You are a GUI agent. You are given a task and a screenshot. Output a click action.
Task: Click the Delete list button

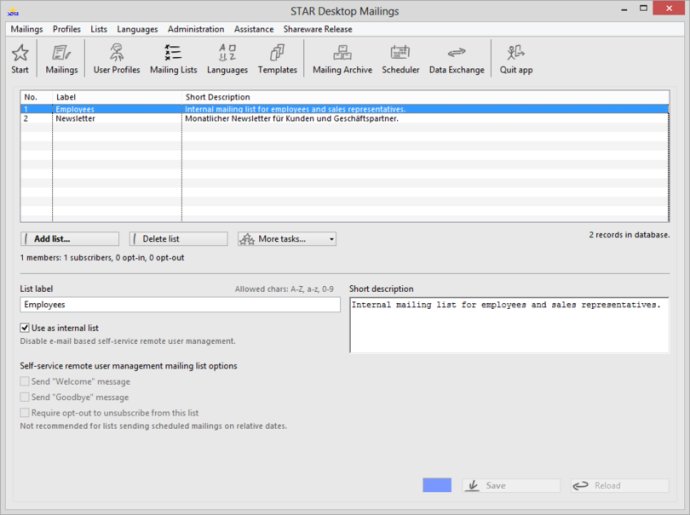point(178,239)
